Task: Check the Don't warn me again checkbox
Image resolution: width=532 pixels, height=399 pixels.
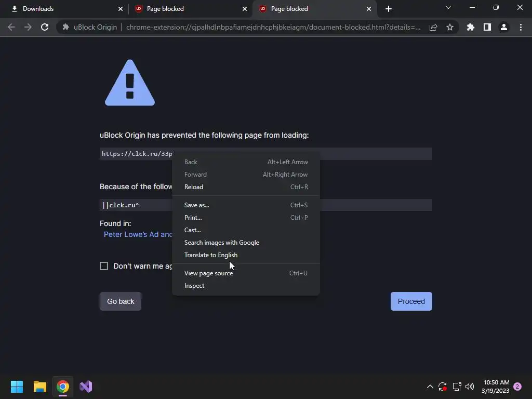Action: pos(104,266)
